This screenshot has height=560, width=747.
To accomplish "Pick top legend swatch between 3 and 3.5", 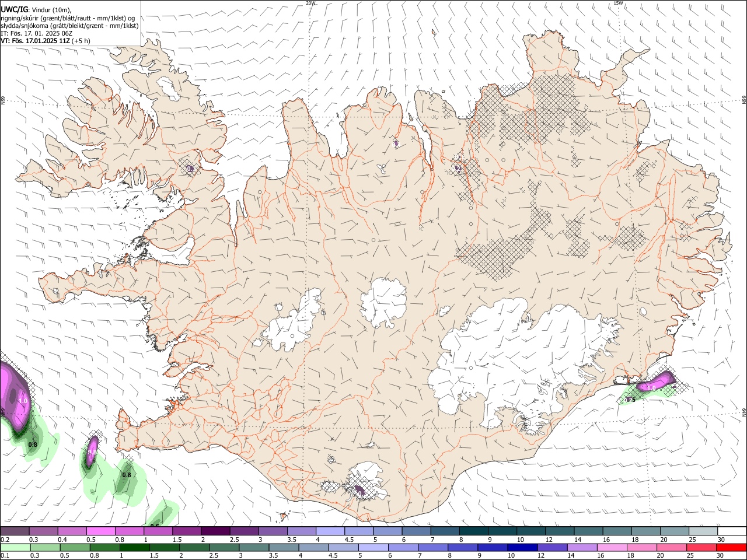I will click(x=273, y=531).
